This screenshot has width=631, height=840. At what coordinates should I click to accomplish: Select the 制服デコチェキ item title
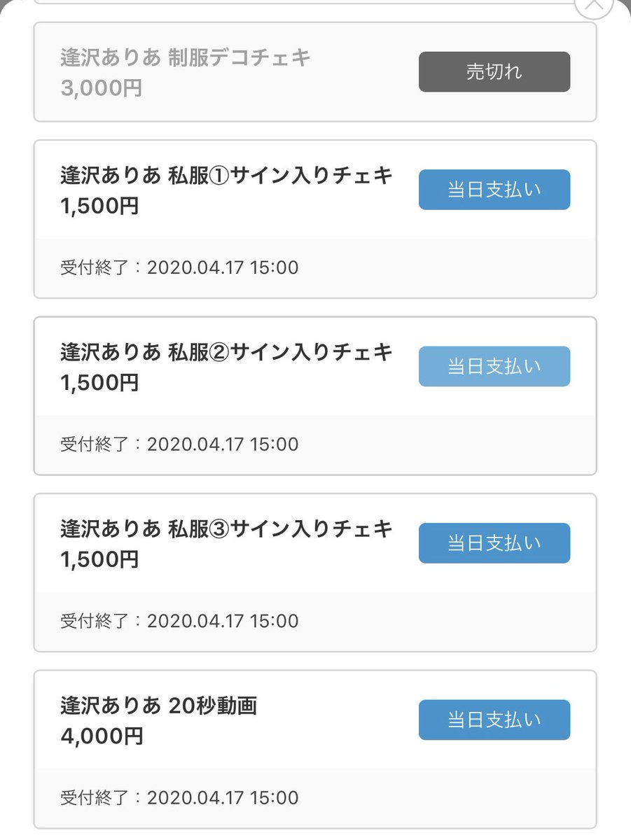[186, 58]
